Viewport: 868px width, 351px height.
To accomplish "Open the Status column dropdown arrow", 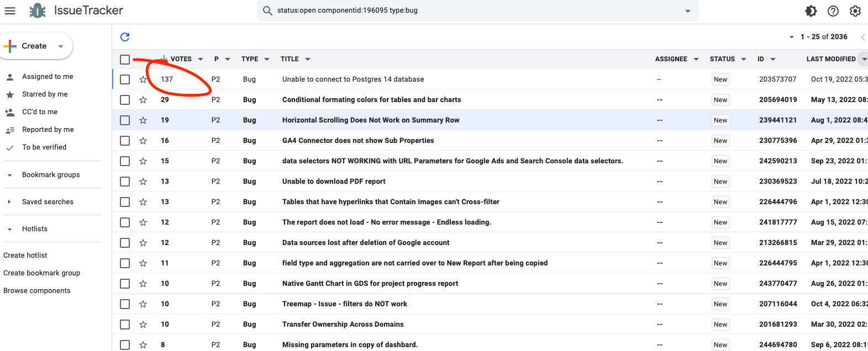I will (x=744, y=60).
